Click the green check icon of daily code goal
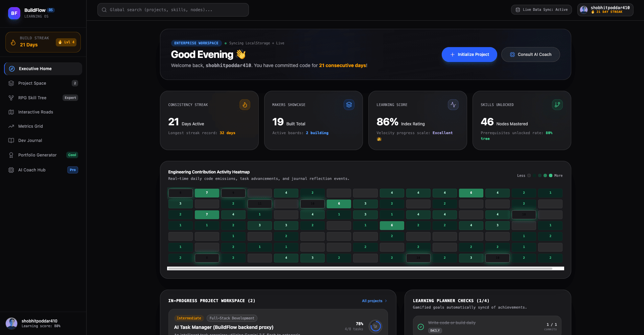The image size is (644, 335). pos(421,327)
